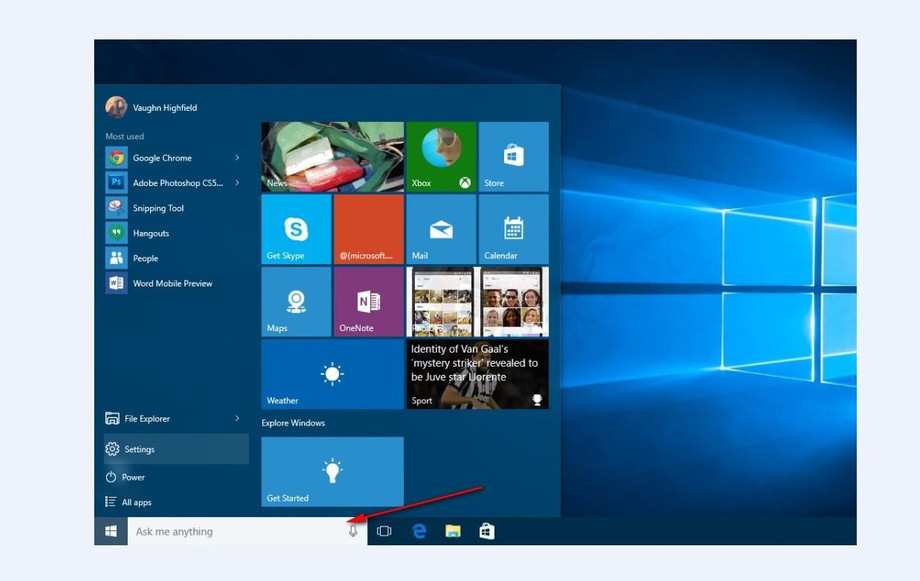
Task: Open the orange @(microsoft... tile
Action: (368, 229)
